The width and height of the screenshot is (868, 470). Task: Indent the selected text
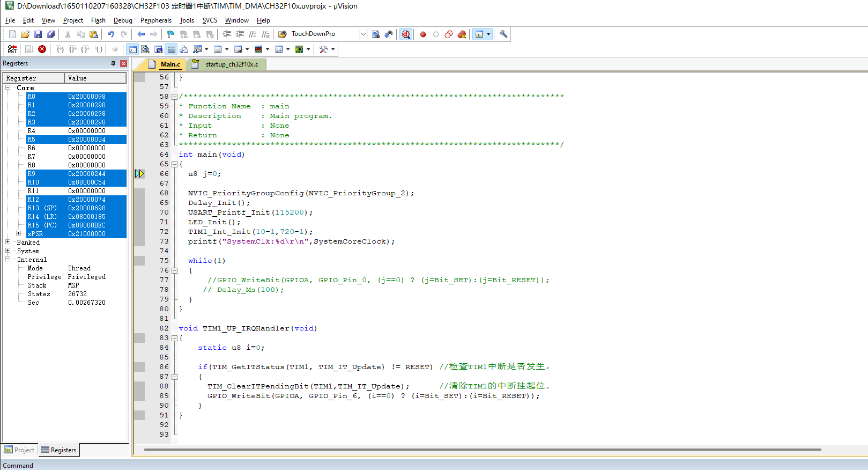coord(227,34)
